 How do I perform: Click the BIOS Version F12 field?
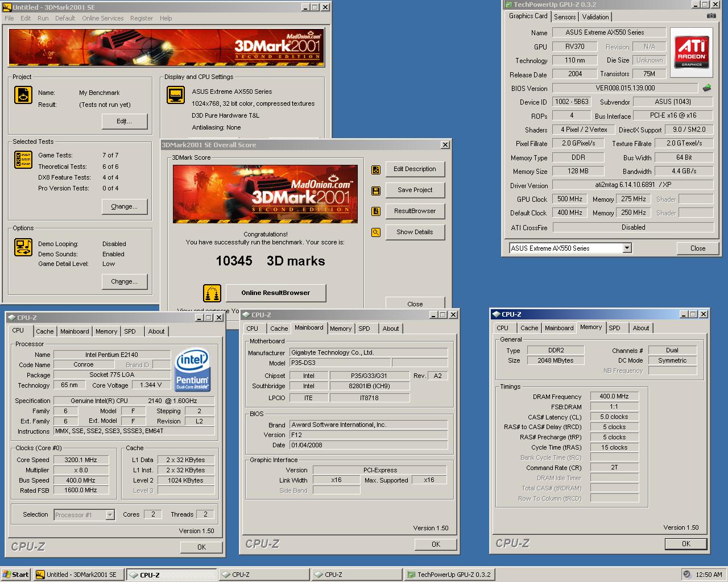tap(369, 435)
